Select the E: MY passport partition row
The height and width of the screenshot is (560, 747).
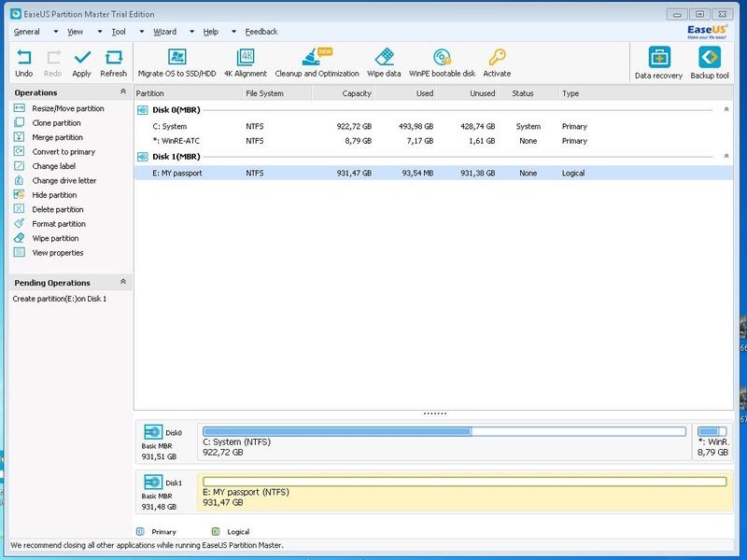click(433, 173)
